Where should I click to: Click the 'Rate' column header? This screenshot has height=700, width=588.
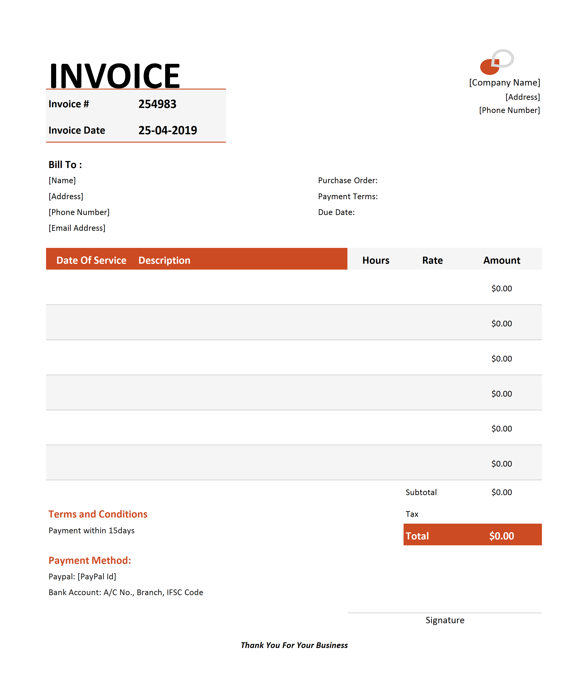(432, 260)
